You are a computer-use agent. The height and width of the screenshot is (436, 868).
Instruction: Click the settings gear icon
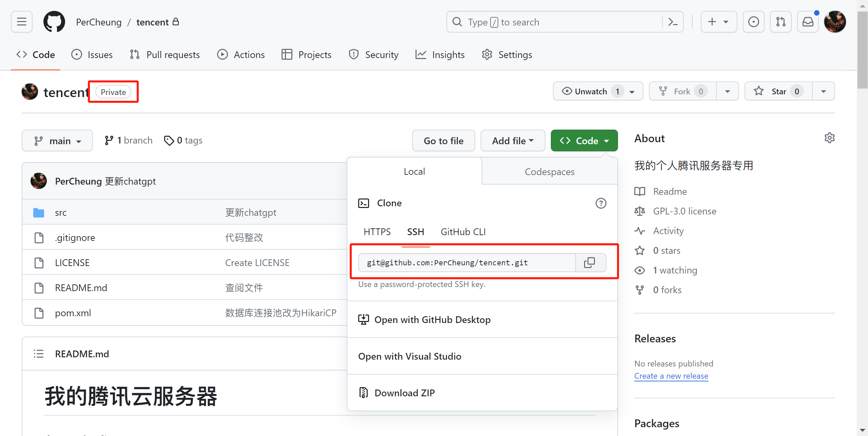tap(830, 138)
